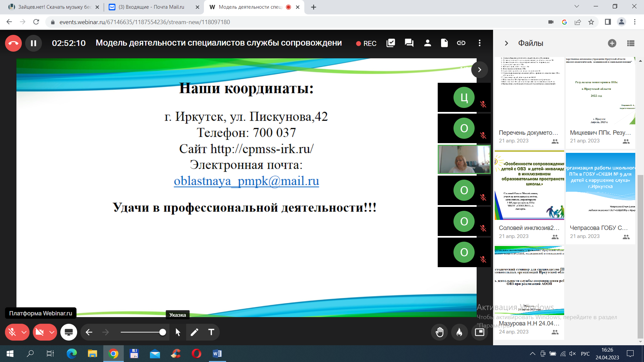Click the red hang-up call button
Screen dimensions: 644x362
pyautogui.click(x=13, y=43)
